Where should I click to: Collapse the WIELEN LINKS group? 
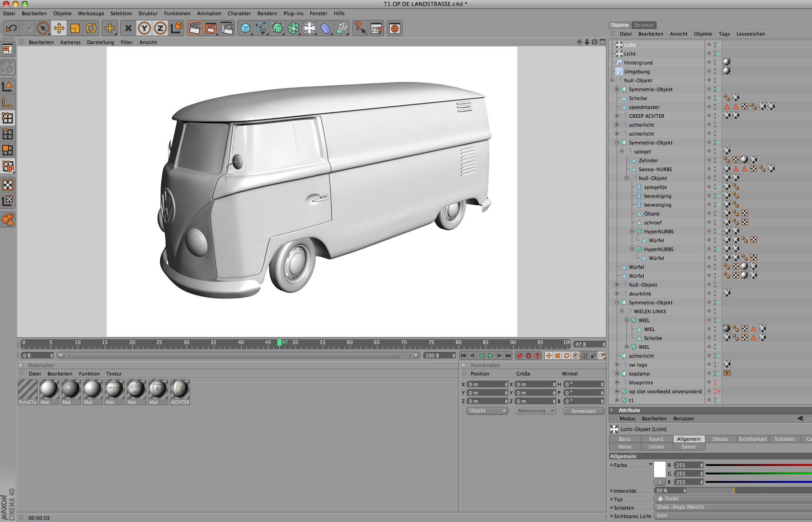tap(622, 311)
